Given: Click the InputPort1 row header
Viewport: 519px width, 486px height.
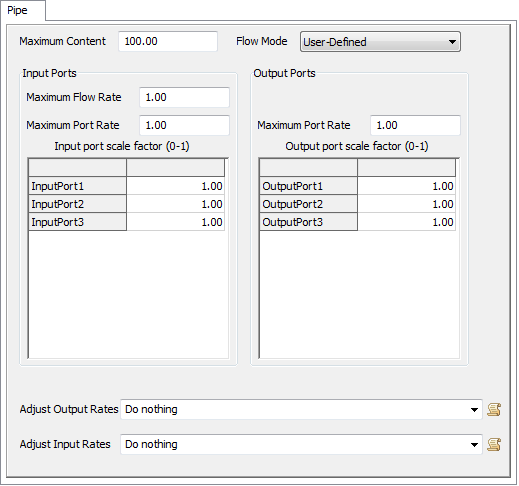Looking at the screenshot, I should coord(77,186).
